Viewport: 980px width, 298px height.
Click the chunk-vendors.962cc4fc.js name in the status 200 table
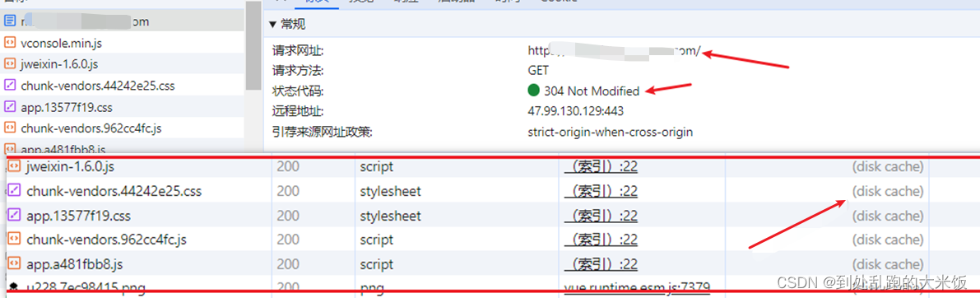107,240
